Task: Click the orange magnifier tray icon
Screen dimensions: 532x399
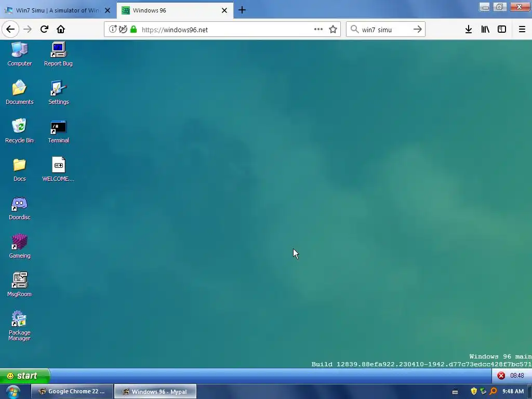Action: click(x=493, y=392)
